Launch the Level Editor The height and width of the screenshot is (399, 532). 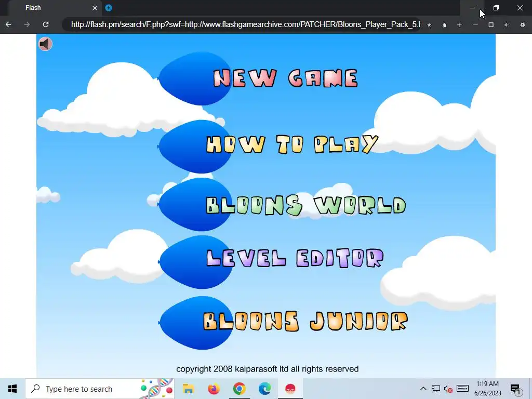pos(295,258)
